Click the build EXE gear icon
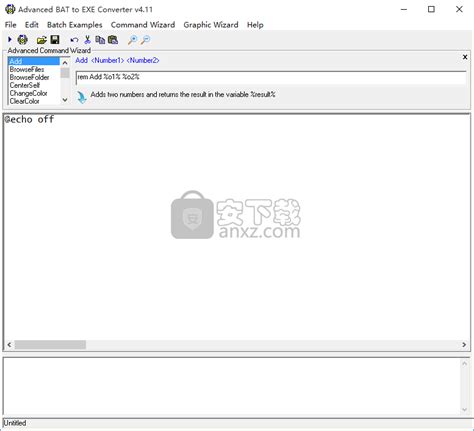474x431 pixels. click(22, 40)
